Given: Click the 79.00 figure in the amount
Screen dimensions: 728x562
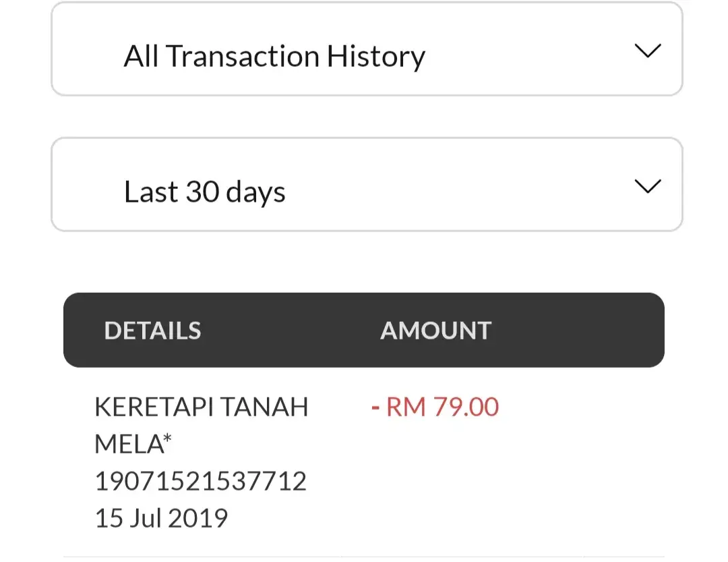Looking at the screenshot, I should pyautogui.click(x=466, y=408).
